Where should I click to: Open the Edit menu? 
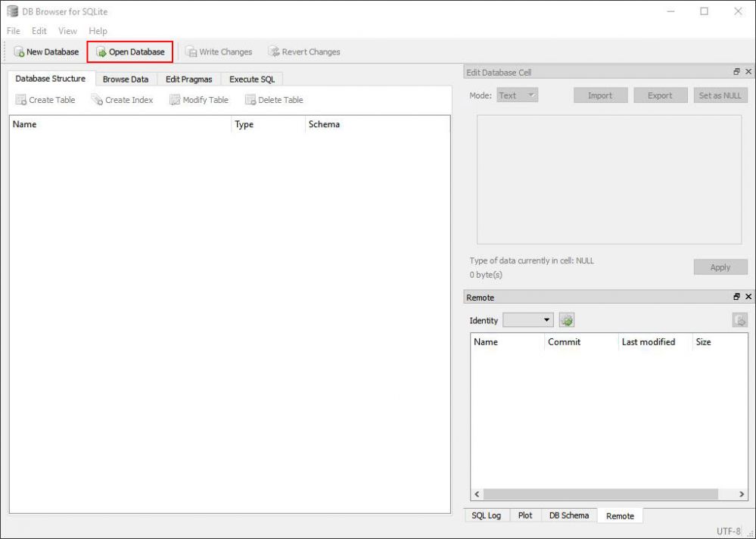[x=39, y=31]
